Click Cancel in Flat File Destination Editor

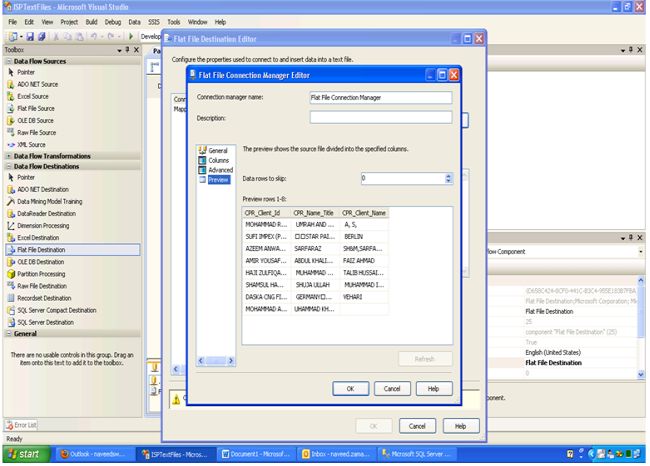(x=417, y=426)
